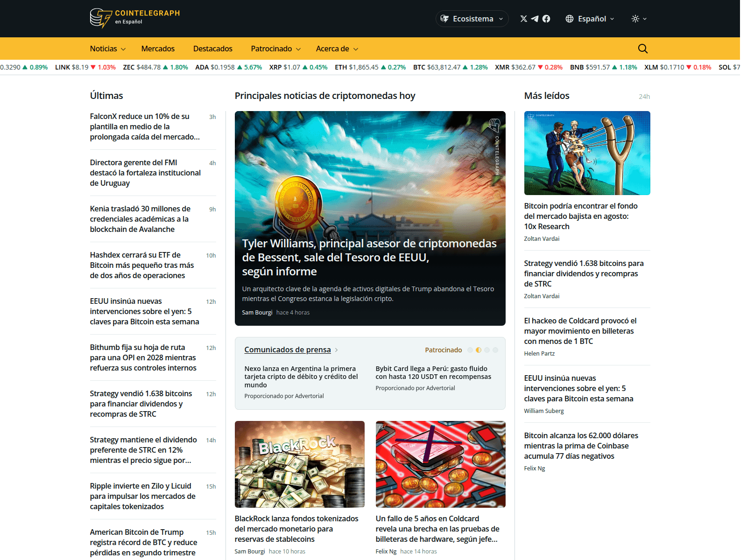The image size is (747, 560).
Task: Click the Patrocinado label in press releases box
Action: (x=444, y=350)
